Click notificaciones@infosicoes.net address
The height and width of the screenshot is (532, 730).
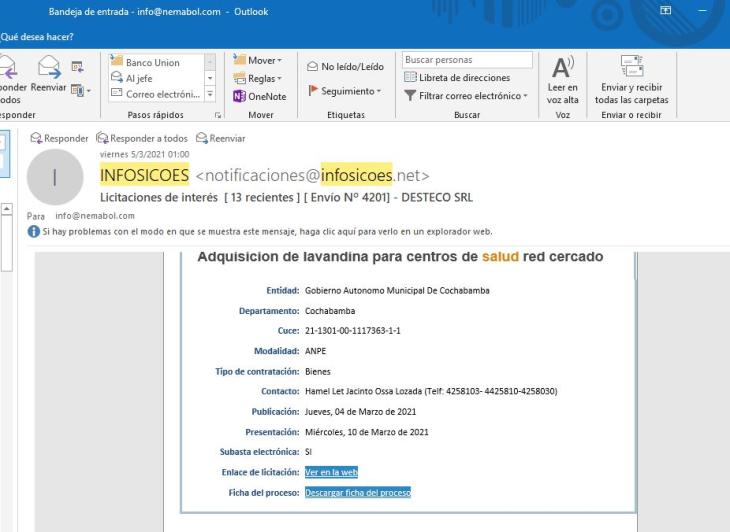point(312,175)
